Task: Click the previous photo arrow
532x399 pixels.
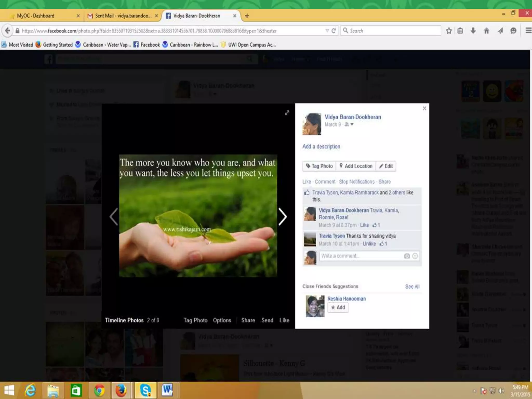Action: click(x=114, y=216)
